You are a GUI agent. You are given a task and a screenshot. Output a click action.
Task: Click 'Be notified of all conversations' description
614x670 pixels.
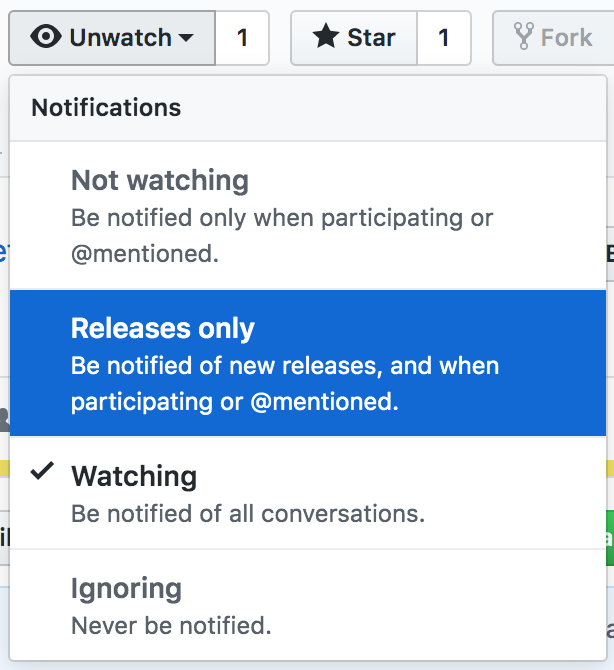coord(248,514)
